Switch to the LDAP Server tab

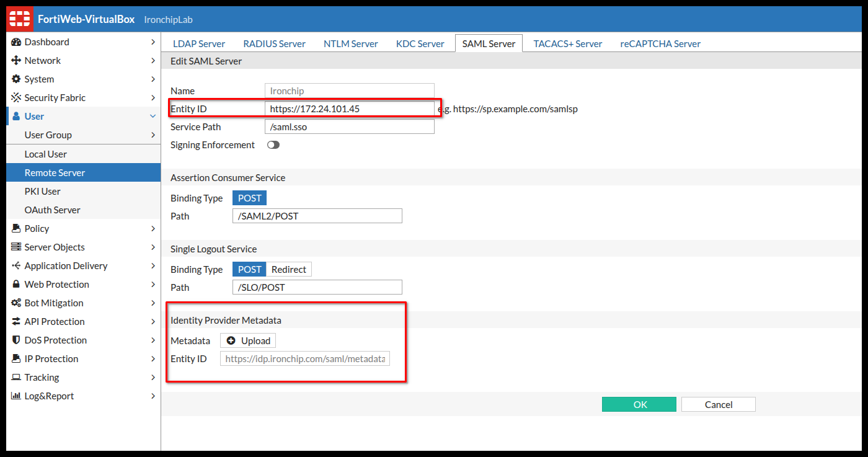(198, 44)
